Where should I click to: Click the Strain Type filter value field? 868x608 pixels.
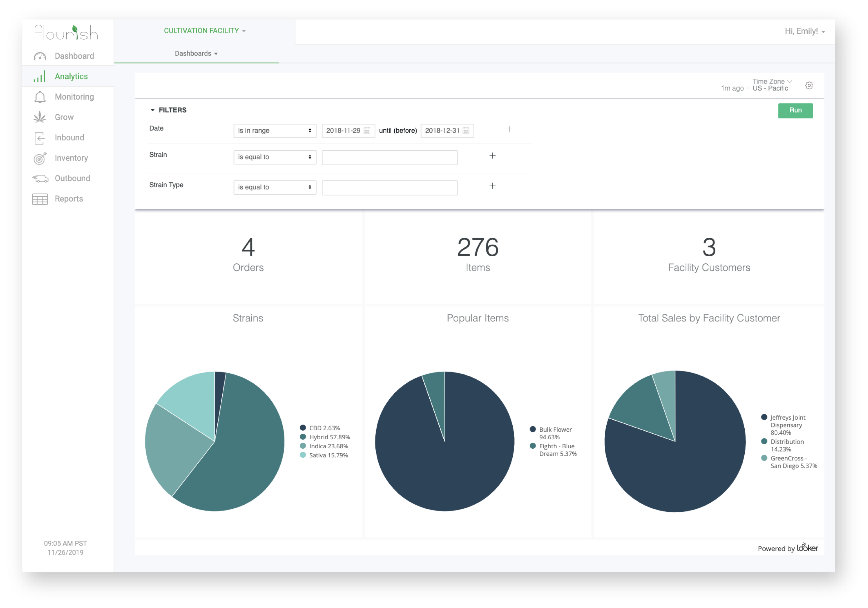point(389,188)
